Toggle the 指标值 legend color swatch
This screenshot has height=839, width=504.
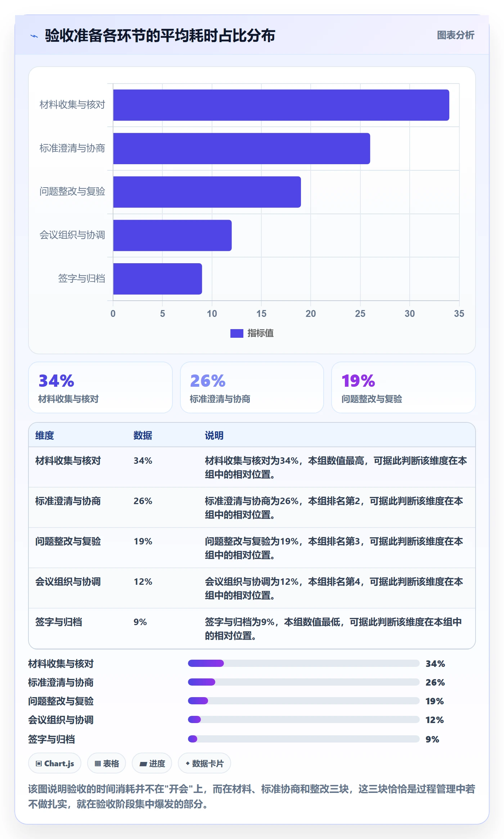point(237,333)
